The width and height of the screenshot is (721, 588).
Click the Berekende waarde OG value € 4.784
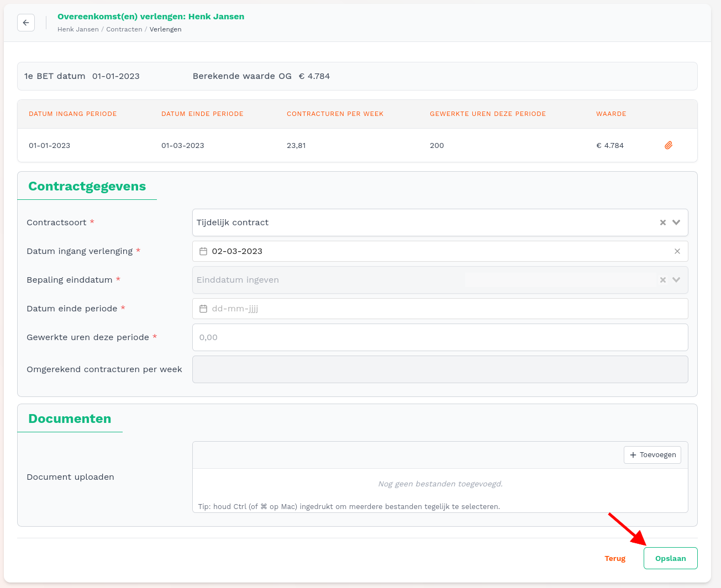[x=314, y=76]
